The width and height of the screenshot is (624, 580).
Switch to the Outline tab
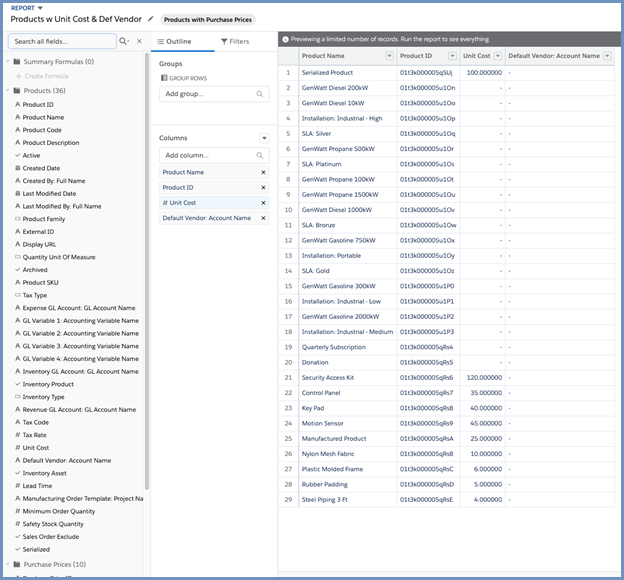coord(174,41)
